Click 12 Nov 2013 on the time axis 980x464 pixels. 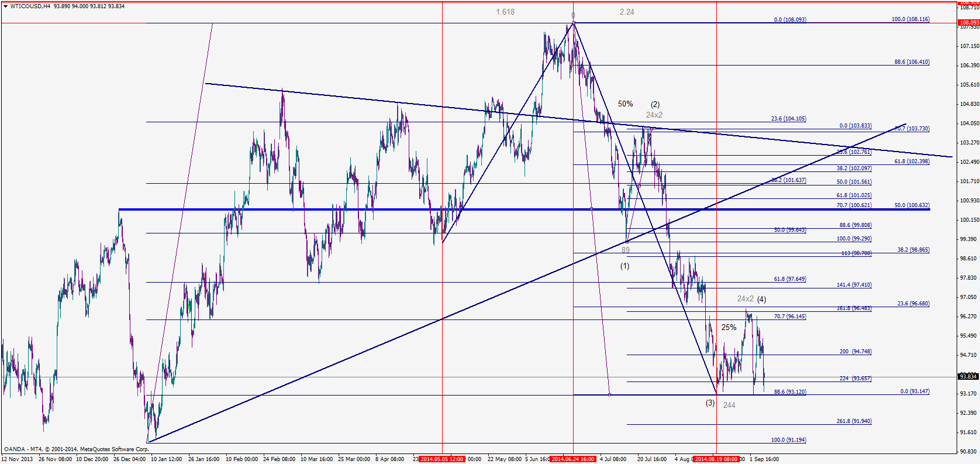point(17,459)
